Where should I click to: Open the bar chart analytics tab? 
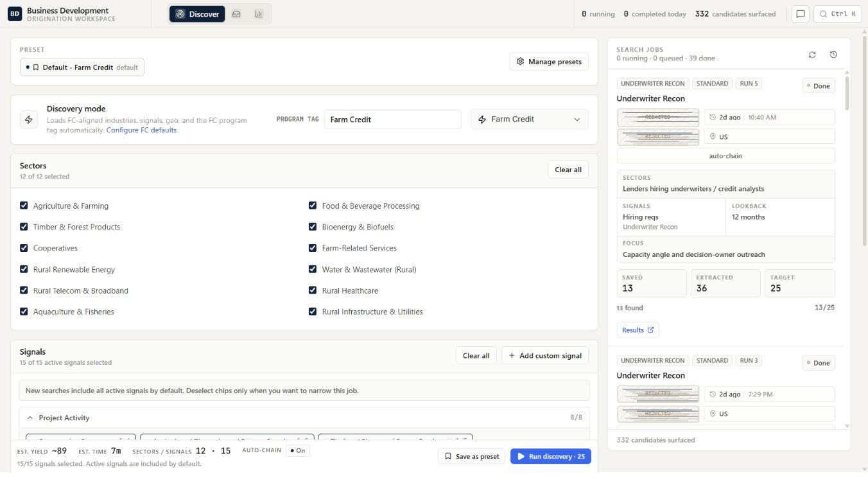point(259,14)
